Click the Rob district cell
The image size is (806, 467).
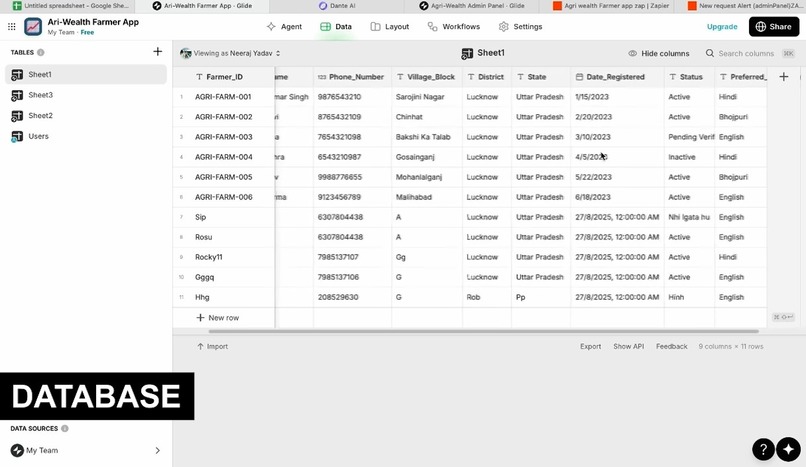(487, 297)
